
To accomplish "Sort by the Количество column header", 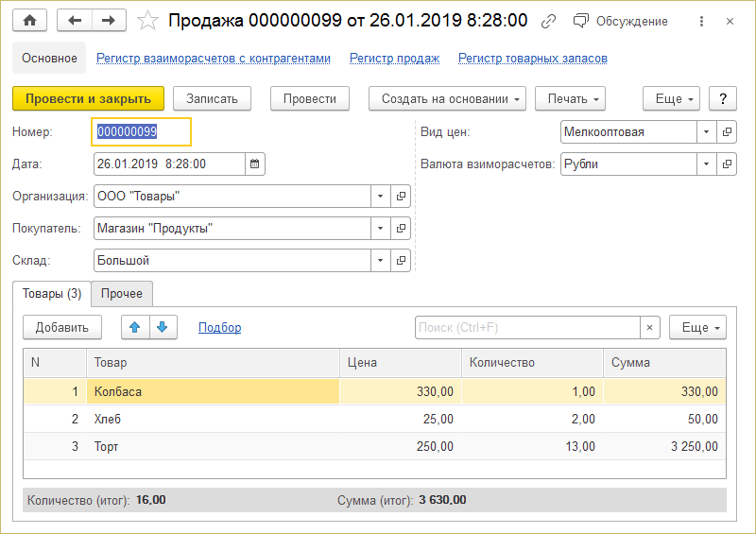I will [x=533, y=363].
